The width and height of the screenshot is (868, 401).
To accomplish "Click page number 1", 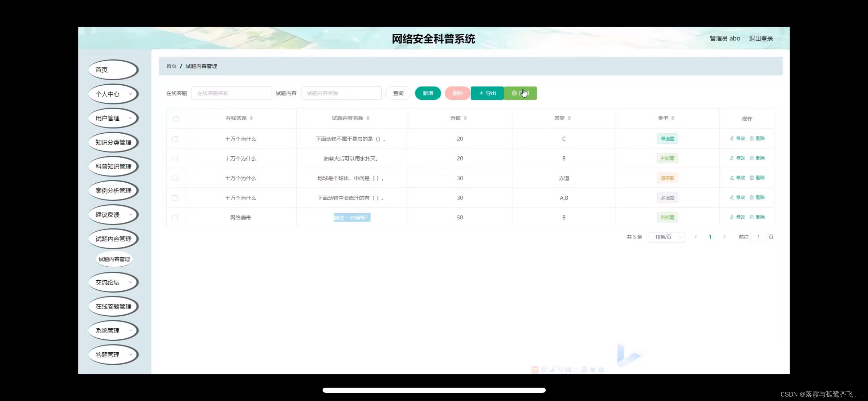I will (x=710, y=237).
